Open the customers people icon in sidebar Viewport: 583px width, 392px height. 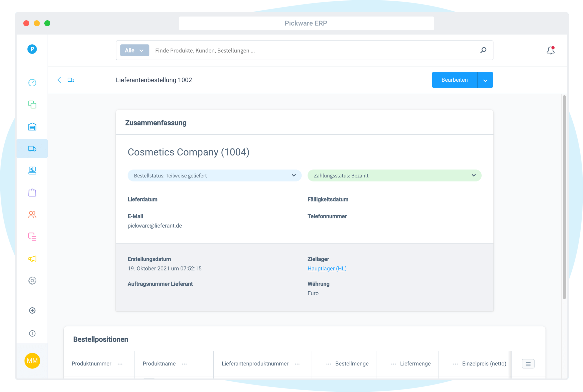coord(32,215)
